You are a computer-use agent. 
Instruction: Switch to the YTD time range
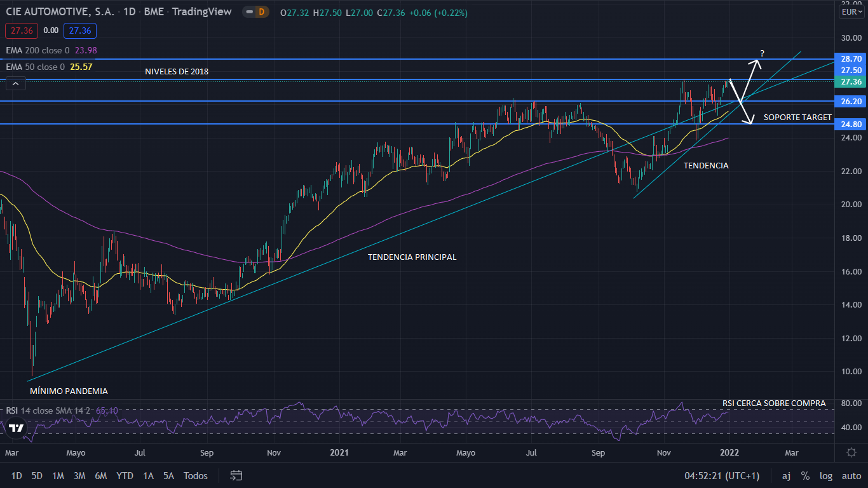point(125,476)
